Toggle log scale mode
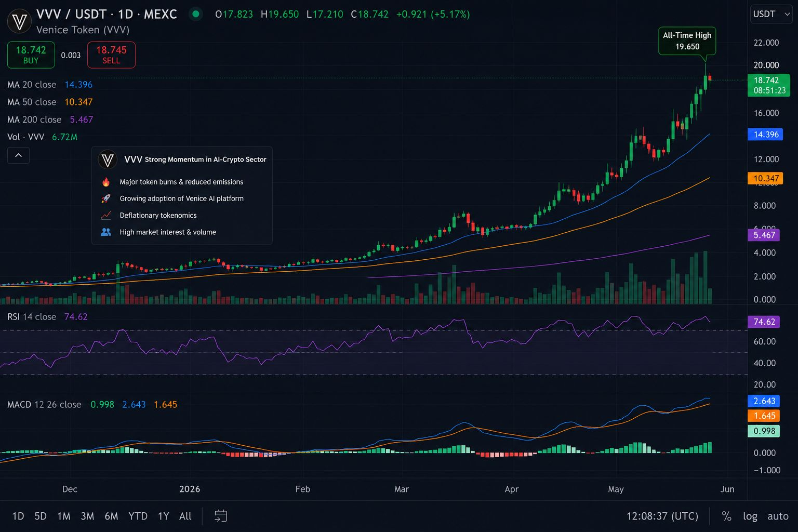The image size is (798, 532). point(750,516)
